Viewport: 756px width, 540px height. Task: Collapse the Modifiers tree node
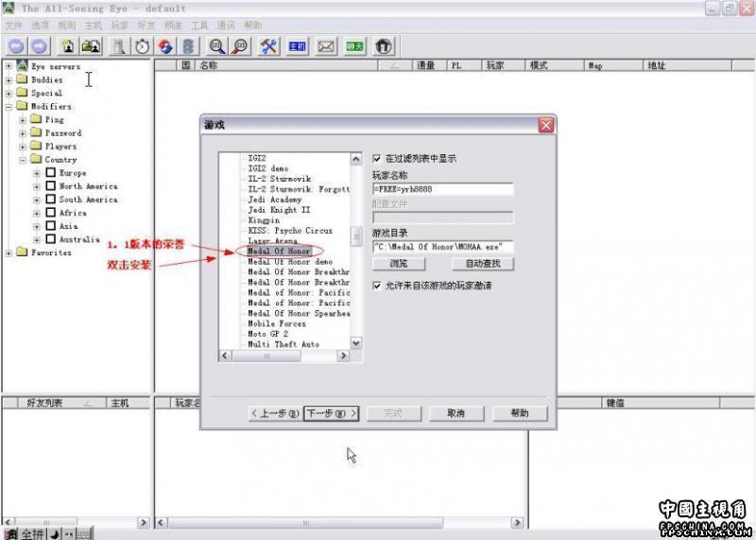[9, 106]
